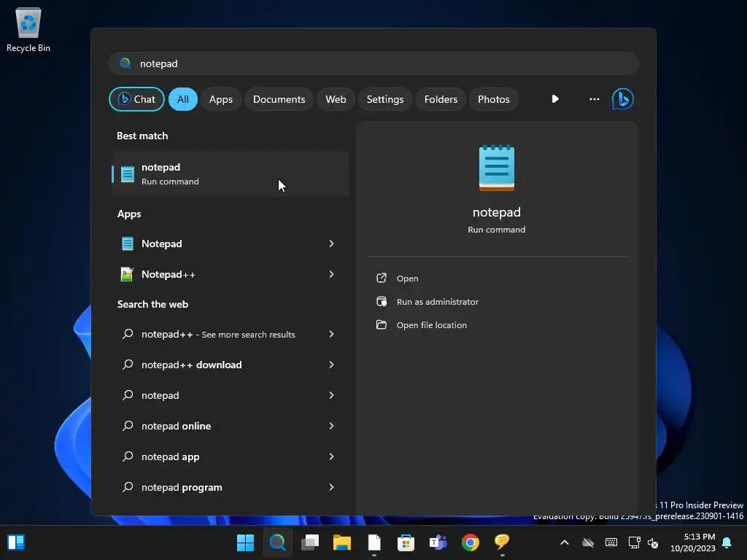Switch to the Folders filter tab

(x=441, y=99)
